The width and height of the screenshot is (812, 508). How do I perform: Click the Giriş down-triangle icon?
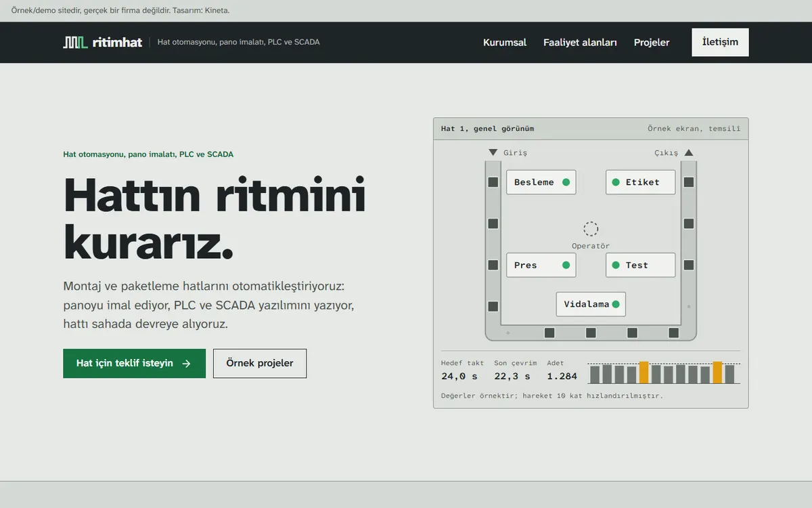click(493, 153)
